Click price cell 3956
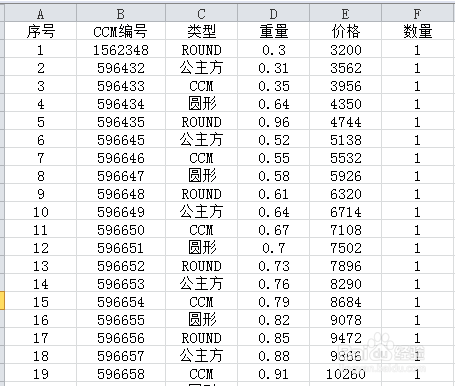This screenshot has width=455, height=386. 345,85
